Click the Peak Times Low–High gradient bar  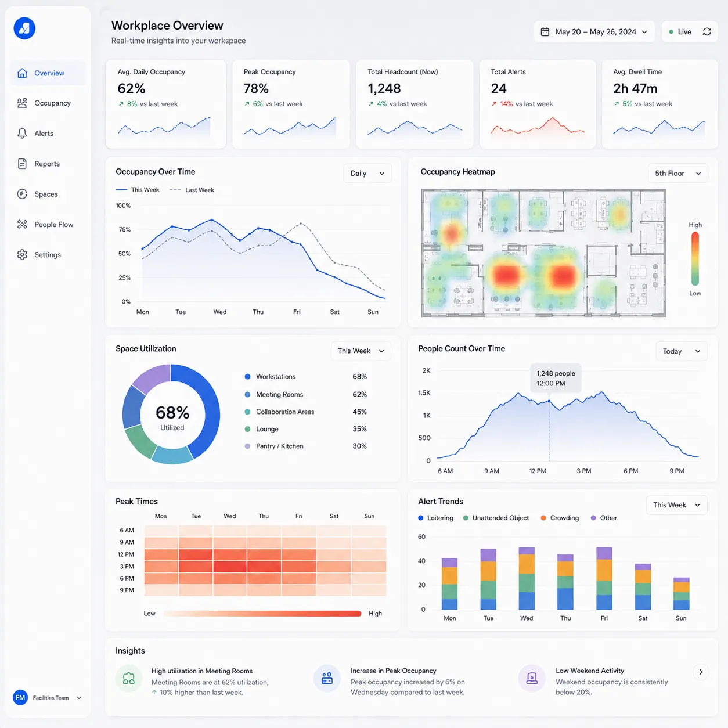[x=262, y=614]
